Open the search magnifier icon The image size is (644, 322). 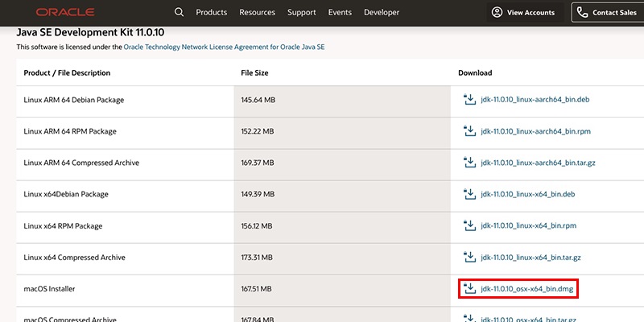pos(179,12)
